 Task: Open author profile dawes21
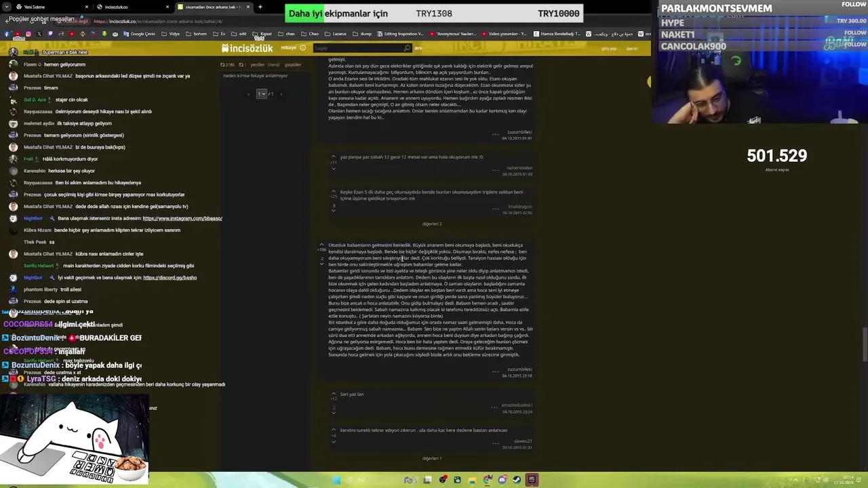coord(523,441)
